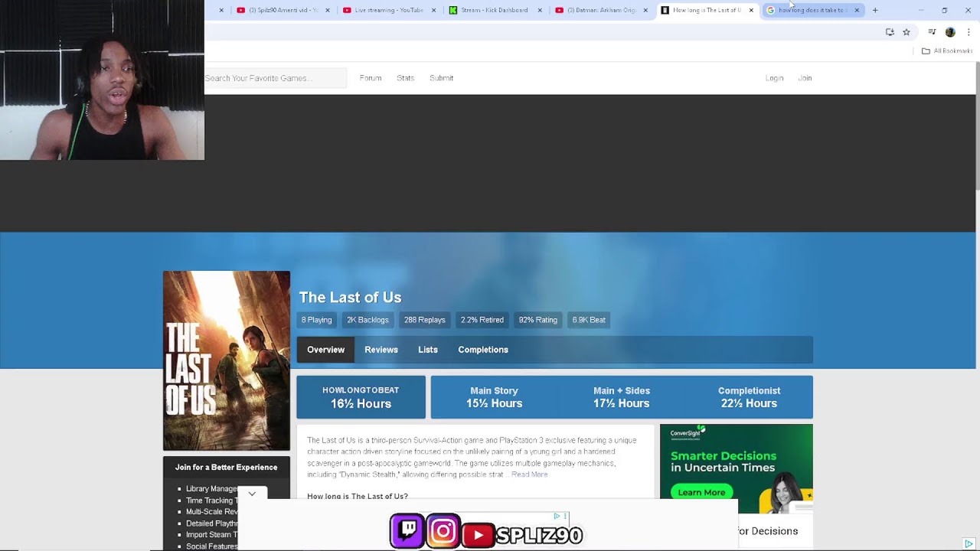Switch to the Lists tab

[428, 350]
